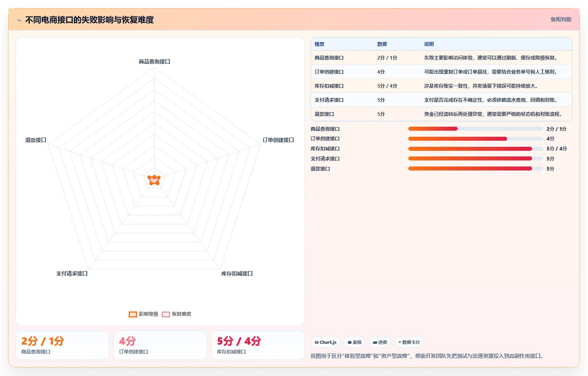
Task: Click the description starting 支付是否完成存在不确定性
Action: 491,100
